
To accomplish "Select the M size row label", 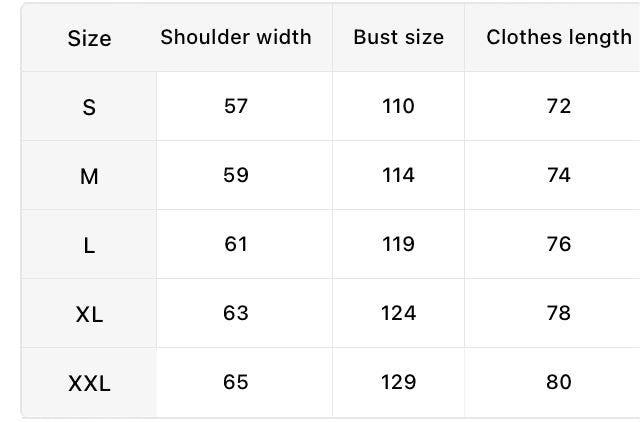I will click(x=89, y=177).
